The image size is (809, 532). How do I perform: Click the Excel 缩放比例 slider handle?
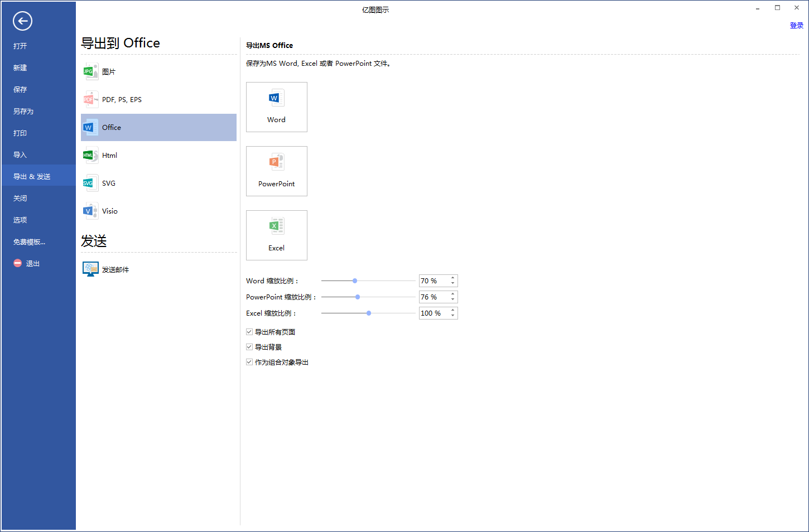click(369, 313)
